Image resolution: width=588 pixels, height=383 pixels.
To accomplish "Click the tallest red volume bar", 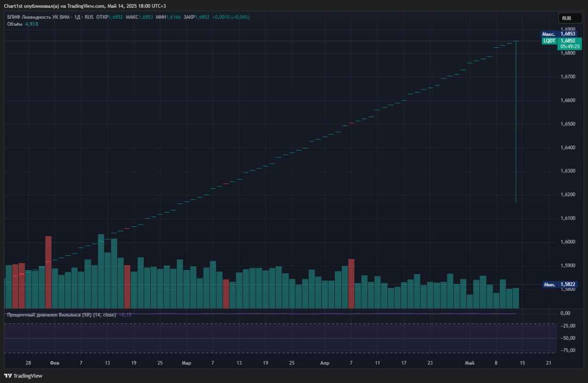I will (48, 272).
